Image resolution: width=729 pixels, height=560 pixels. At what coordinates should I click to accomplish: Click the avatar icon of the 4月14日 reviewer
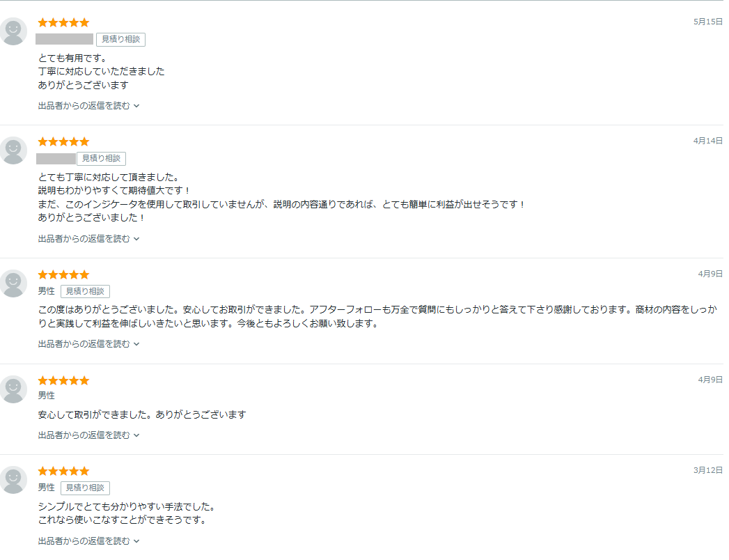(13, 150)
